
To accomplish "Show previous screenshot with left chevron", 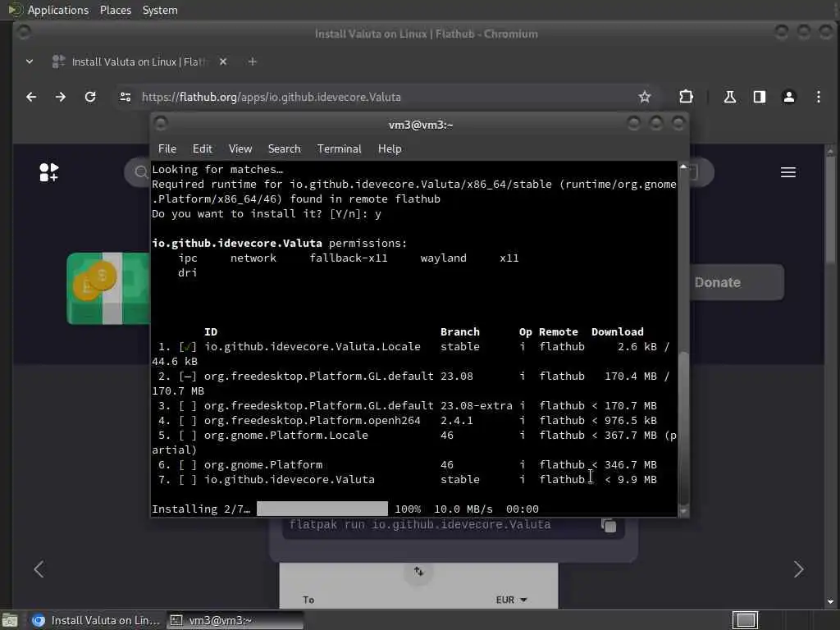I will (x=39, y=569).
